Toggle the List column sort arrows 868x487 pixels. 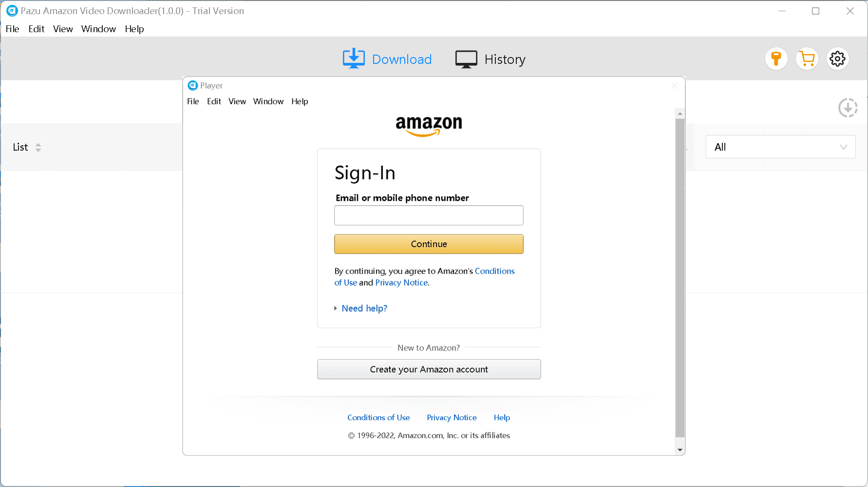(x=38, y=147)
